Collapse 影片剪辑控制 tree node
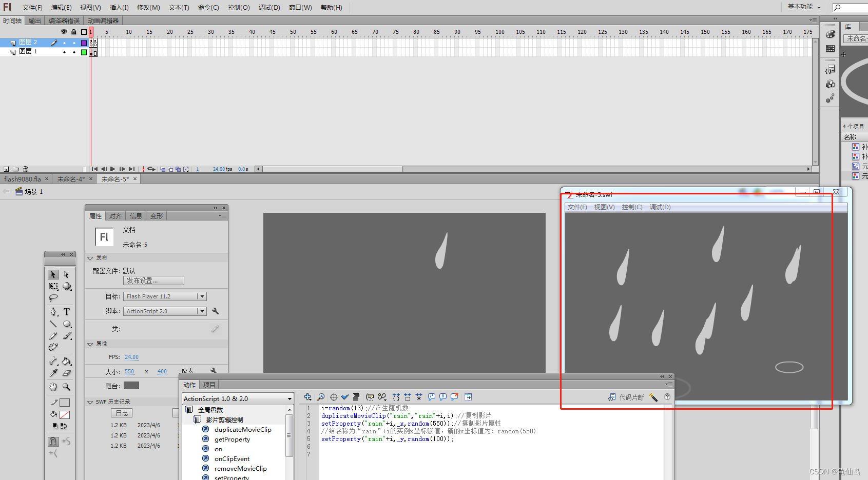 point(198,419)
